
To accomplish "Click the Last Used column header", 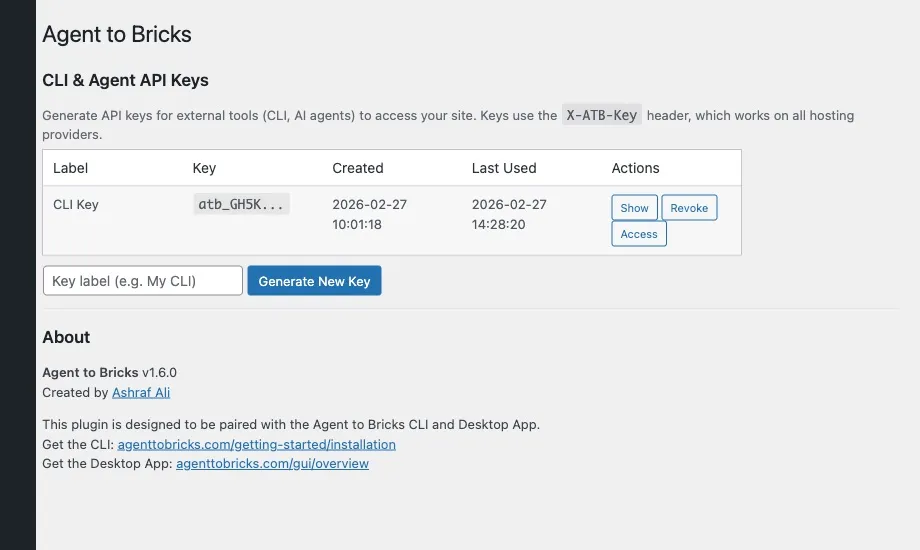I will pyautogui.click(x=504, y=168).
